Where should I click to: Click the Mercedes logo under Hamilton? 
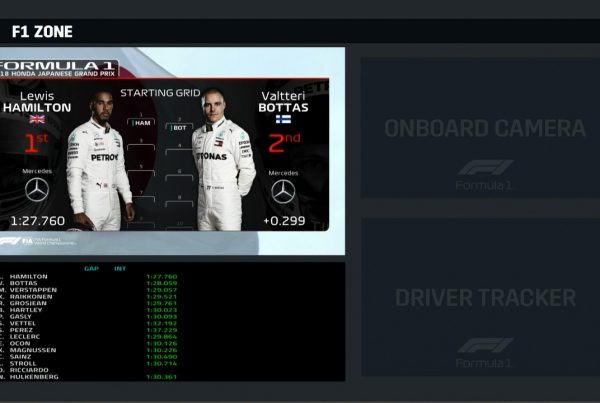(x=37, y=190)
